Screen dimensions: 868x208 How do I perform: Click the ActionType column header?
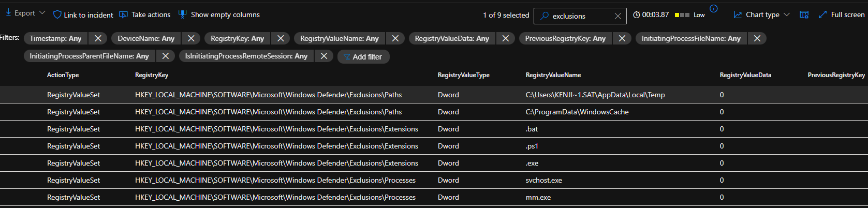click(63, 75)
